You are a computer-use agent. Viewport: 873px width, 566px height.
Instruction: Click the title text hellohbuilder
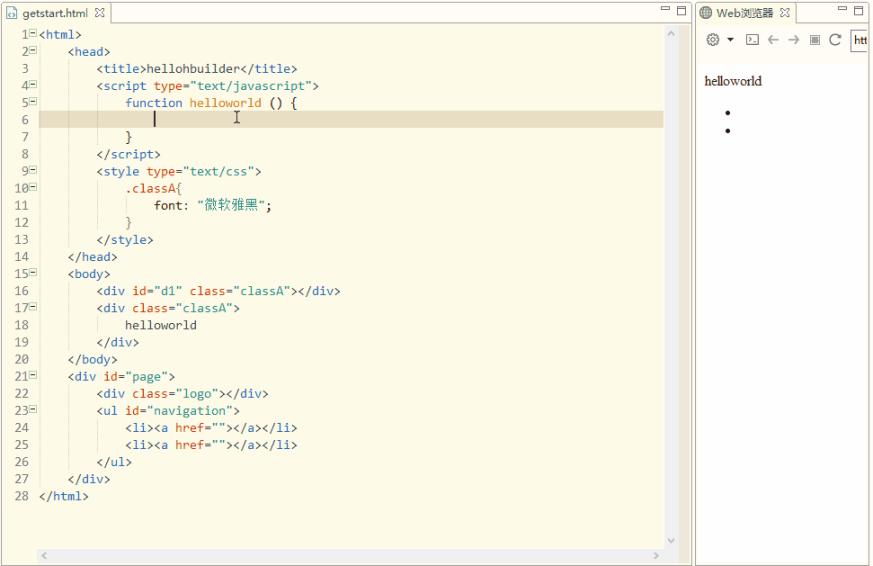click(193, 69)
